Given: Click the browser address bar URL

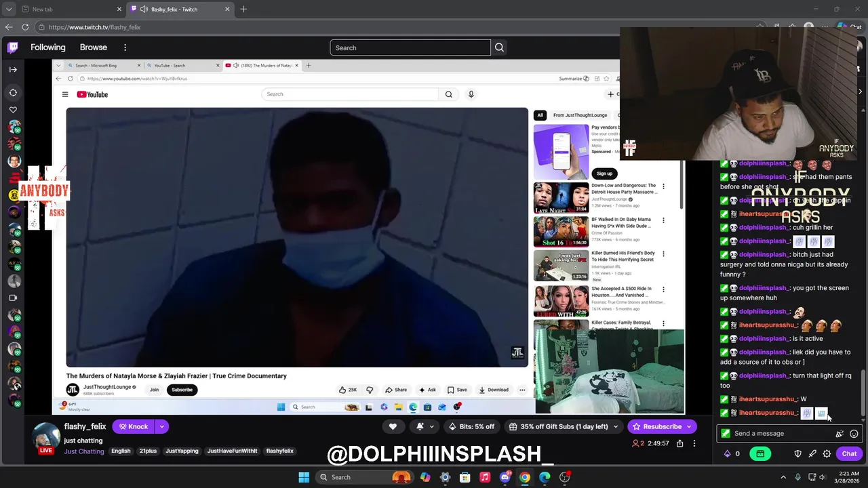Looking at the screenshot, I should (94, 27).
